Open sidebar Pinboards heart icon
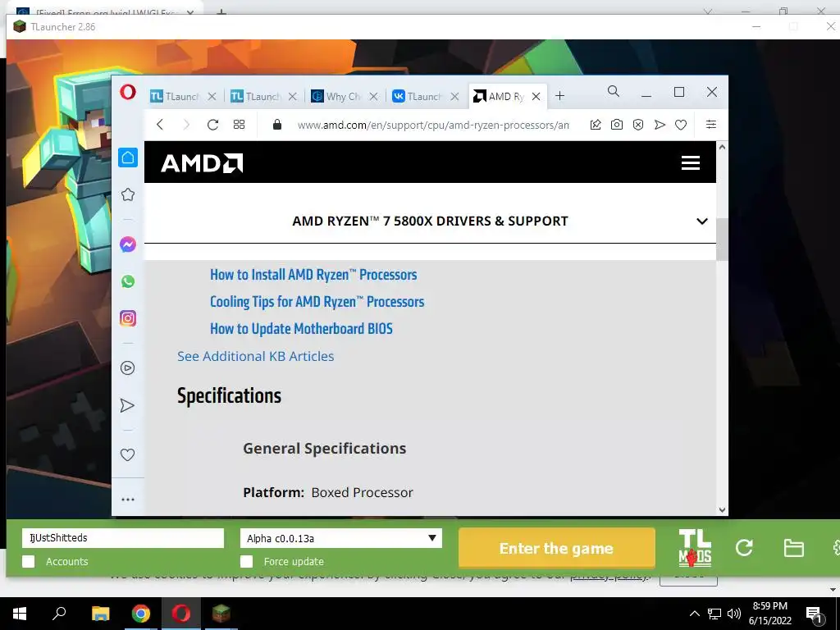840x630 pixels. [x=127, y=454]
